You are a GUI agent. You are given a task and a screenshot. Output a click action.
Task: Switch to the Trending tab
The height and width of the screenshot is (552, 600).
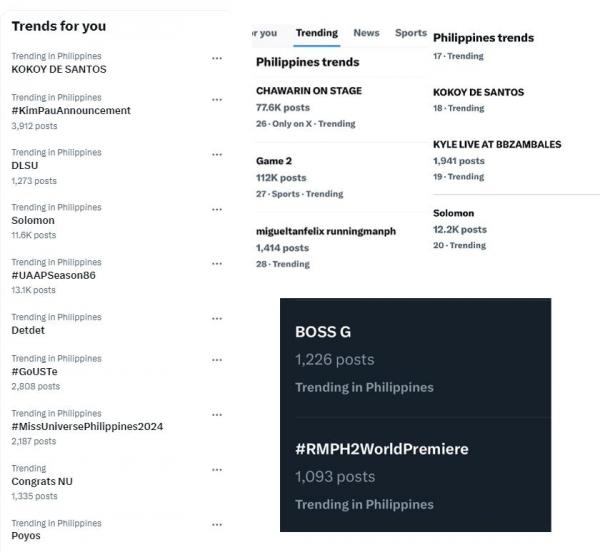click(316, 33)
